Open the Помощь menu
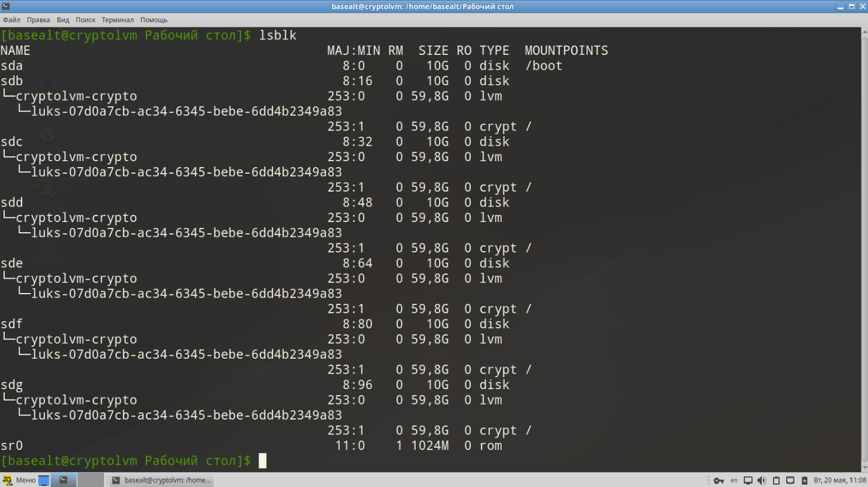The height and width of the screenshot is (487, 868). coord(154,20)
